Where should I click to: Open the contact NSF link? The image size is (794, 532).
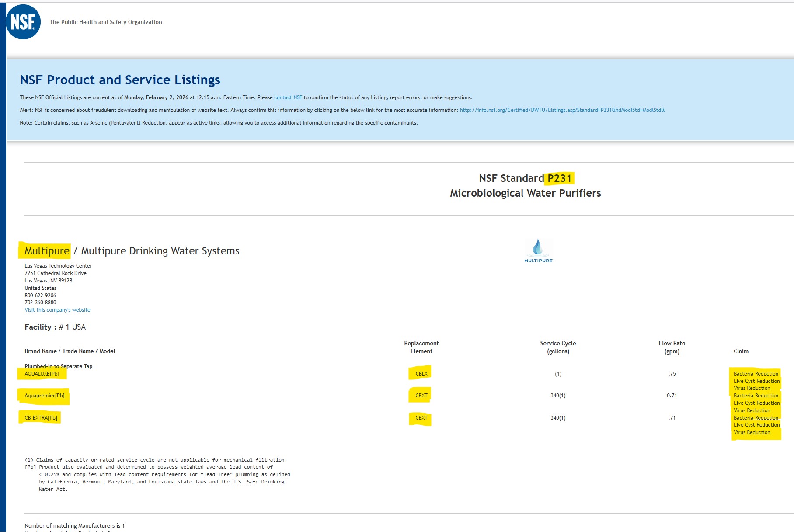[288, 97]
